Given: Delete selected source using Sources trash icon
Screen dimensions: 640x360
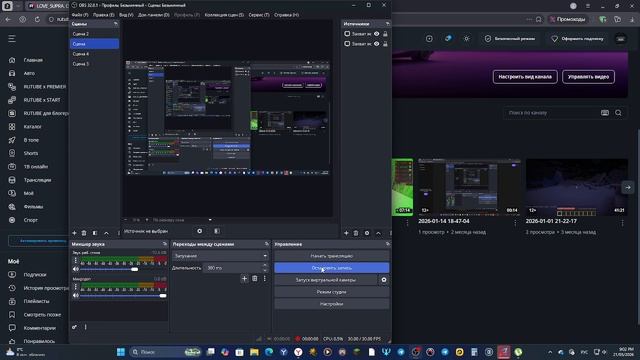Looking at the screenshot, I should click(x=356, y=233).
